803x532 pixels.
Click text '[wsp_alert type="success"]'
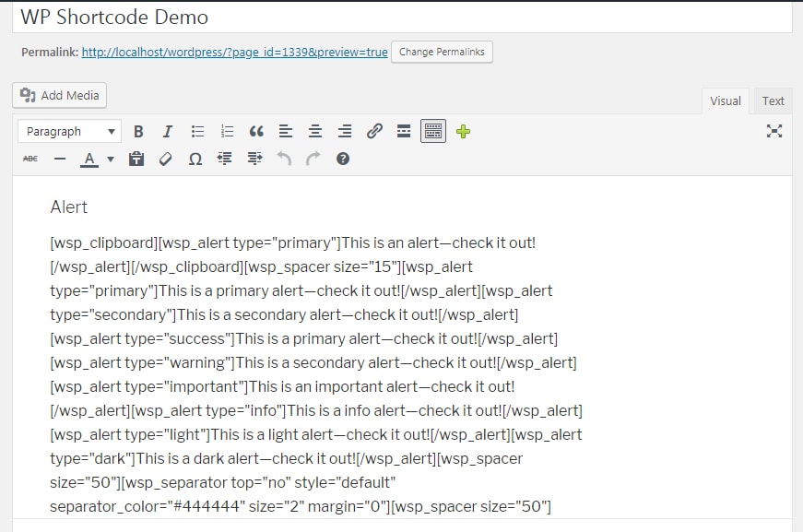(x=143, y=338)
